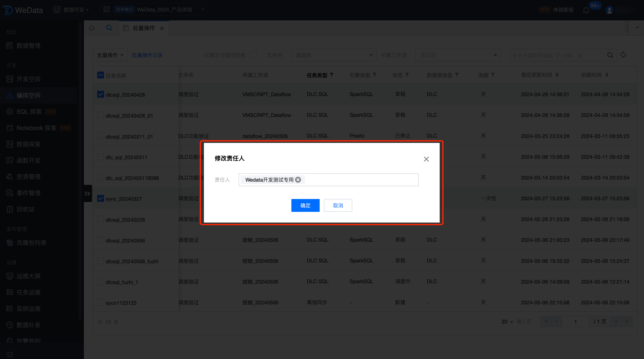Viewport: 644px width, 359px height.
Task: Open 批量操作记录 link
Action: tap(147, 55)
